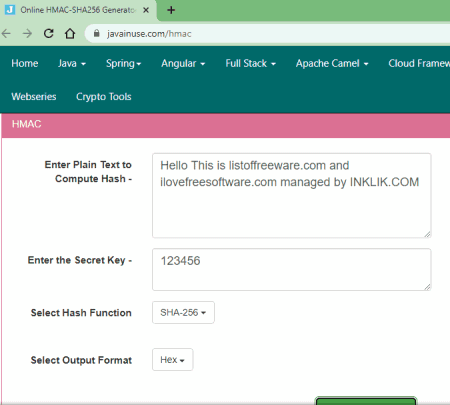Click the javainuse.com/hmac address bar
This screenshot has width=450, height=405.
(x=267, y=34)
